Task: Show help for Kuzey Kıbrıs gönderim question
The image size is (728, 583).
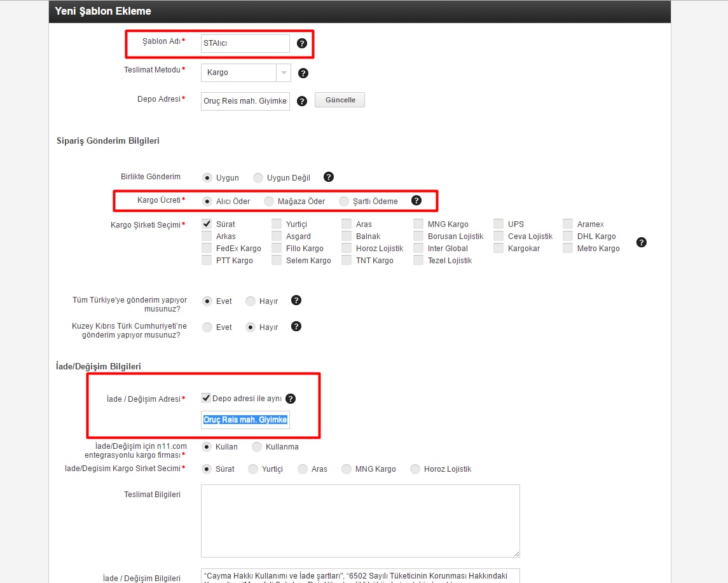Action: 296,326
